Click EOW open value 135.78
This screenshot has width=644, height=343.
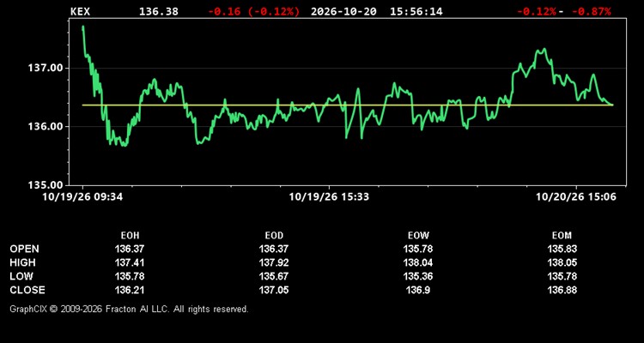click(x=418, y=249)
